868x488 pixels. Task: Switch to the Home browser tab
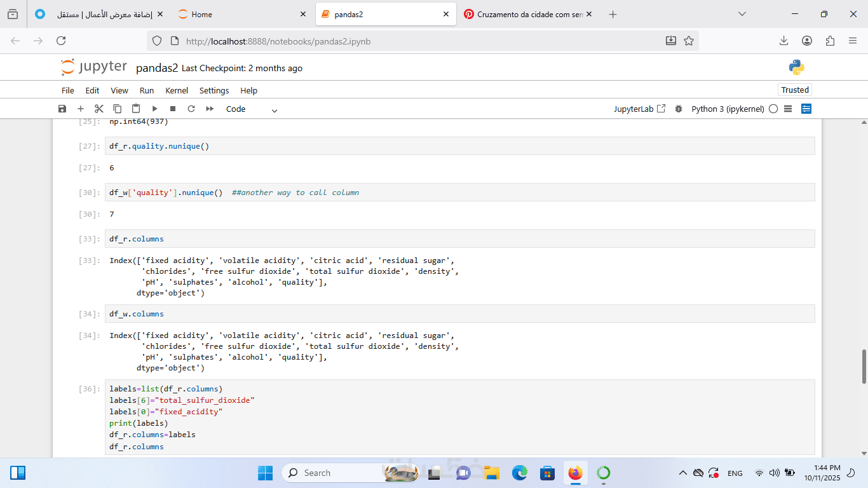243,14
